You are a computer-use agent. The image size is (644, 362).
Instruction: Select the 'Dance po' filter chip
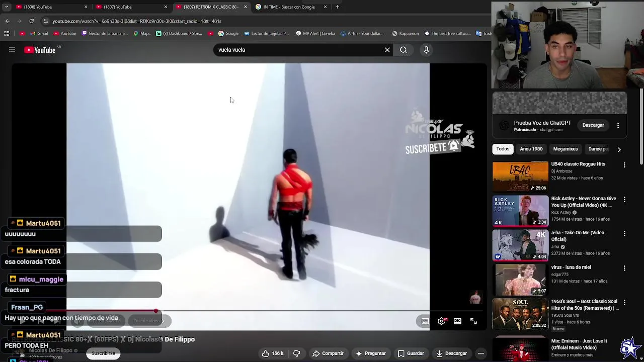click(x=598, y=149)
